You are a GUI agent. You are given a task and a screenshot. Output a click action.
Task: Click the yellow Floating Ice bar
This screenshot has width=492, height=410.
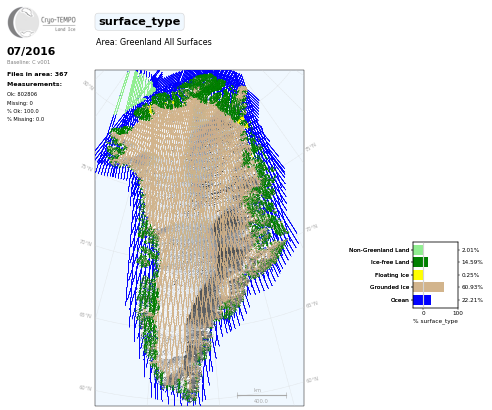tap(418, 275)
